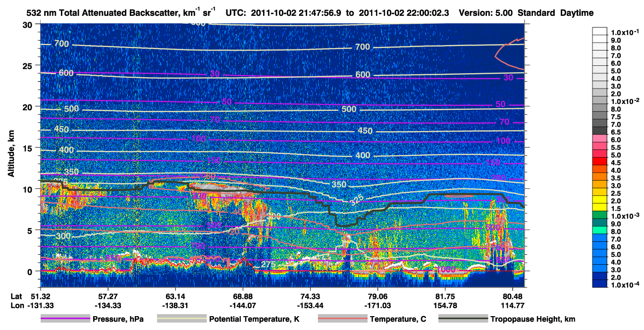Click longitude value '-153.44'
644x330 pixels.
click(x=310, y=305)
